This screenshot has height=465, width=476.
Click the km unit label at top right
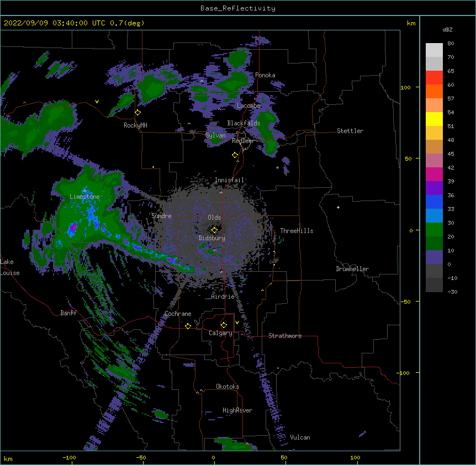click(411, 23)
